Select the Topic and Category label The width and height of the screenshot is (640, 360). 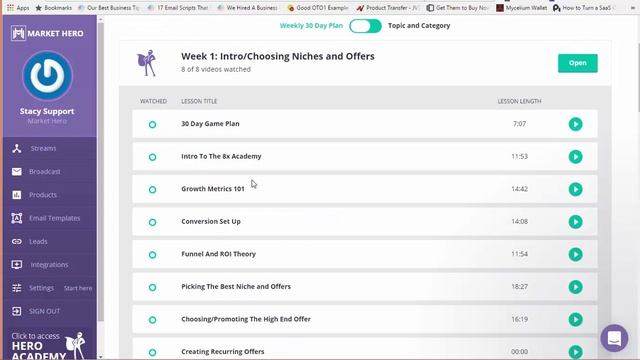click(x=419, y=26)
